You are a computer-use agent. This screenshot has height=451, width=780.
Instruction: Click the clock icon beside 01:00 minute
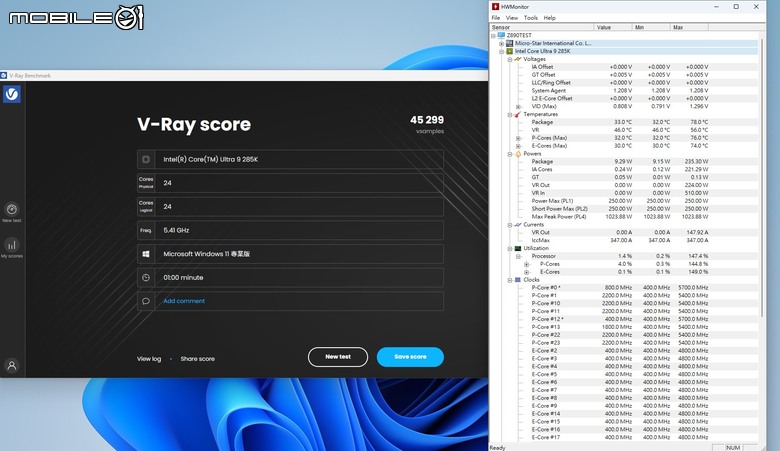point(146,277)
